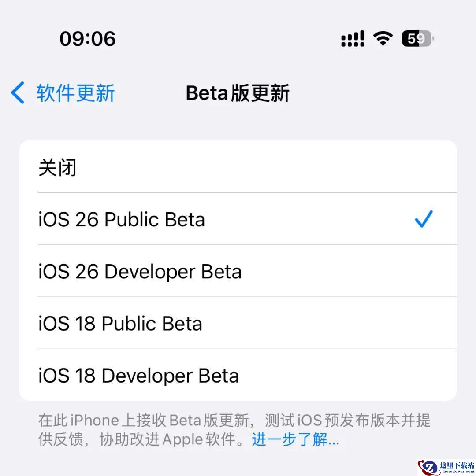This screenshot has width=476, height=476.
Task: Click the 这里下载站 watermark text
Action: 457,465
